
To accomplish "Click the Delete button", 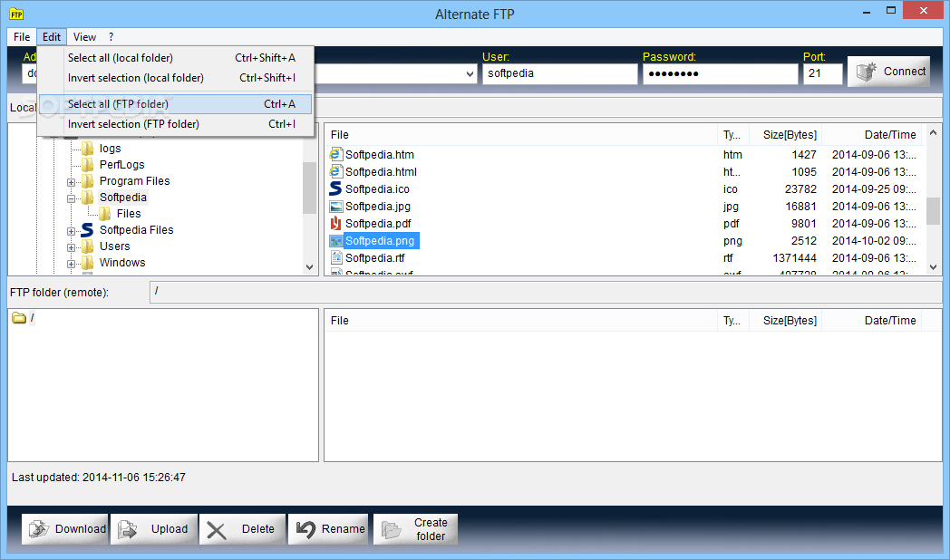I will (242, 529).
